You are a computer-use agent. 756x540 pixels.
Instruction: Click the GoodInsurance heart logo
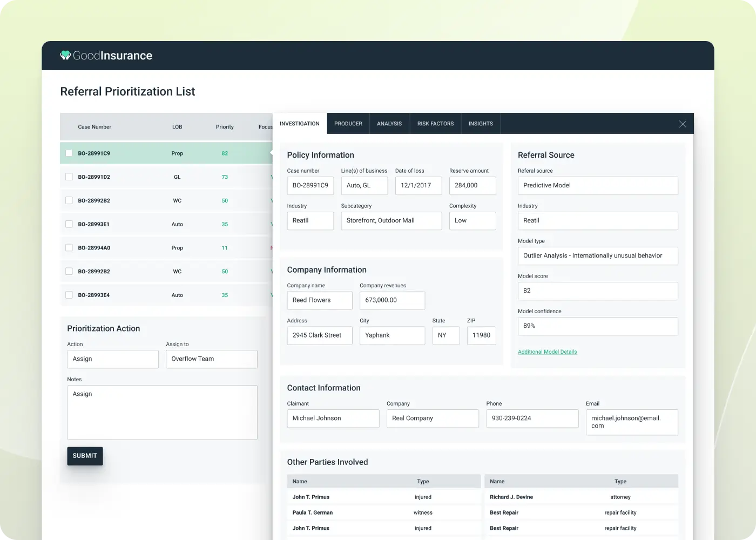(65, 55)
